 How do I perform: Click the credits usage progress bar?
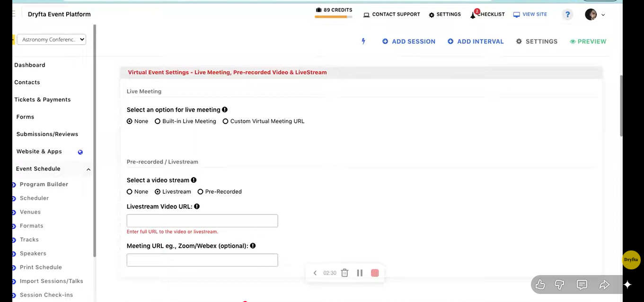tap(333, 17)
